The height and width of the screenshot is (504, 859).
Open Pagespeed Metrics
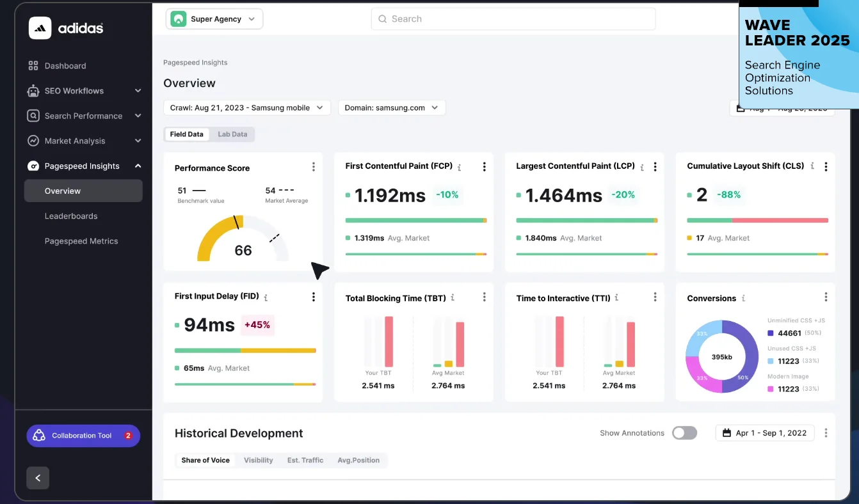pos(81,240)
